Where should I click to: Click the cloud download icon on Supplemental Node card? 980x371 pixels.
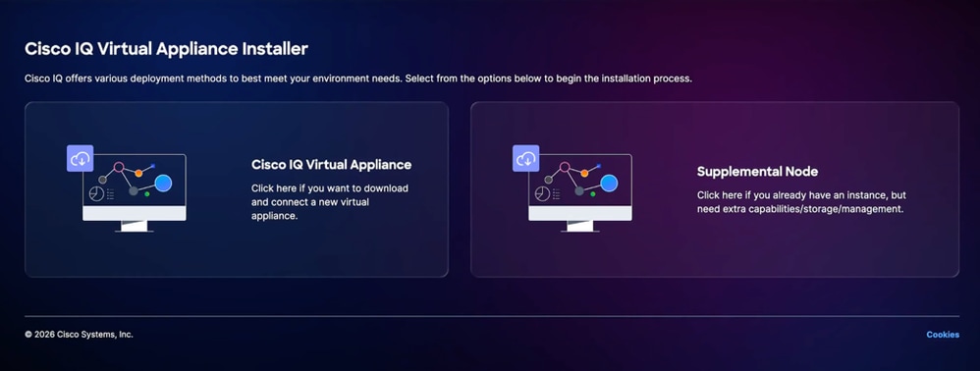point(525,159)
